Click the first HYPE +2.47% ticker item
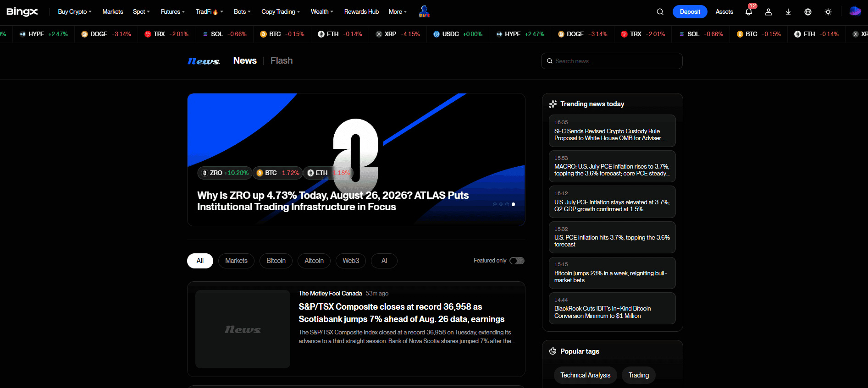Viewport: 868px width, 388px height. [44, 34]
